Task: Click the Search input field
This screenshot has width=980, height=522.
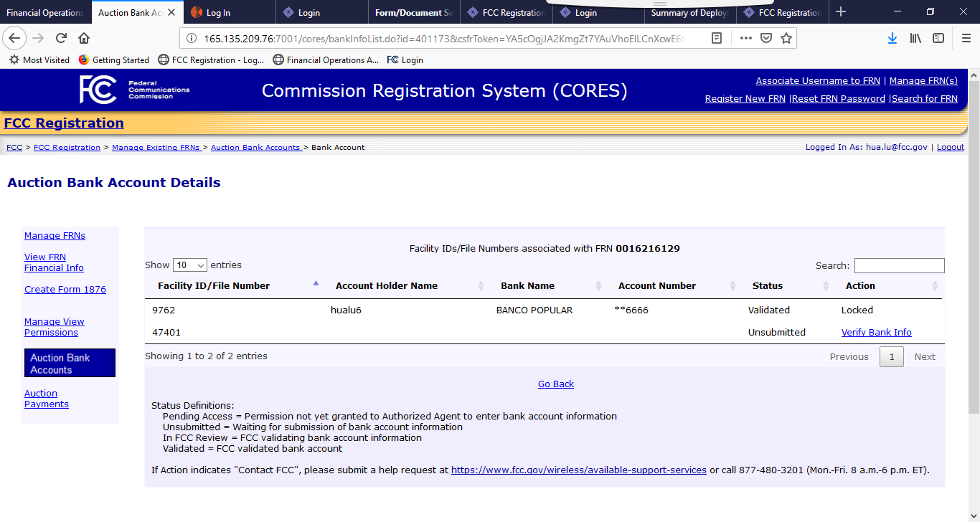Action: pos(899,265)
